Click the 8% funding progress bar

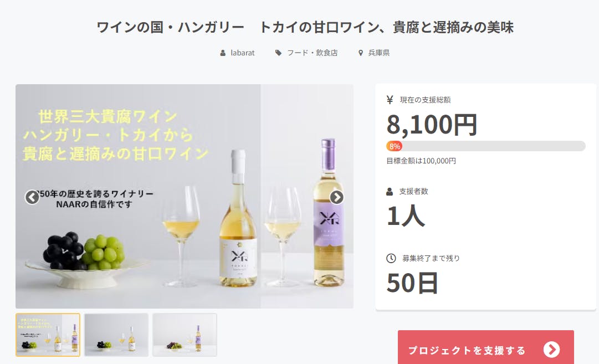pyautogui.click(x=485, y=146)
